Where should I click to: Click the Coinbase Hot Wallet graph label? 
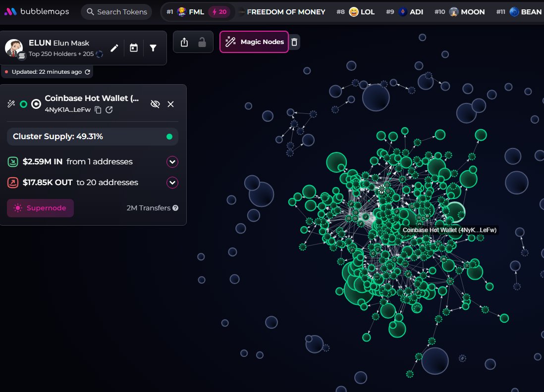coord(449,230)
